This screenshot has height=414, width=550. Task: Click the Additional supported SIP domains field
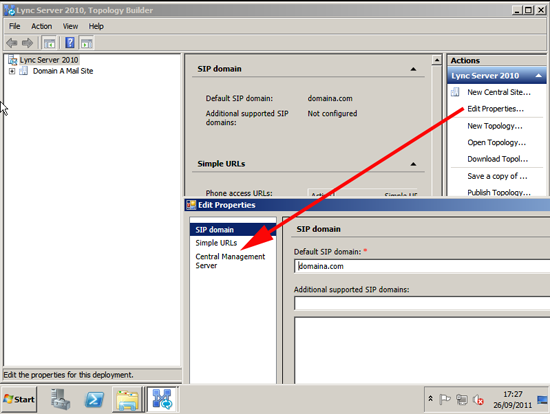point(422,303)
